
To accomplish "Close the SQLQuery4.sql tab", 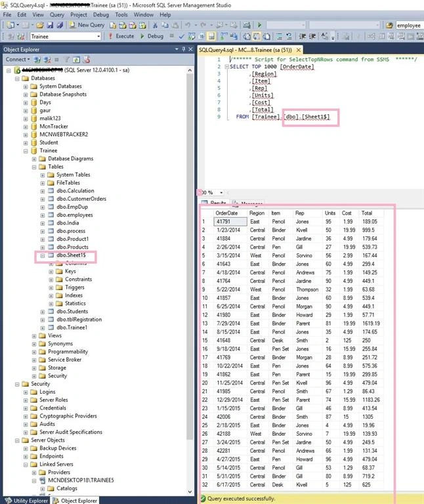I will (299, 50).
